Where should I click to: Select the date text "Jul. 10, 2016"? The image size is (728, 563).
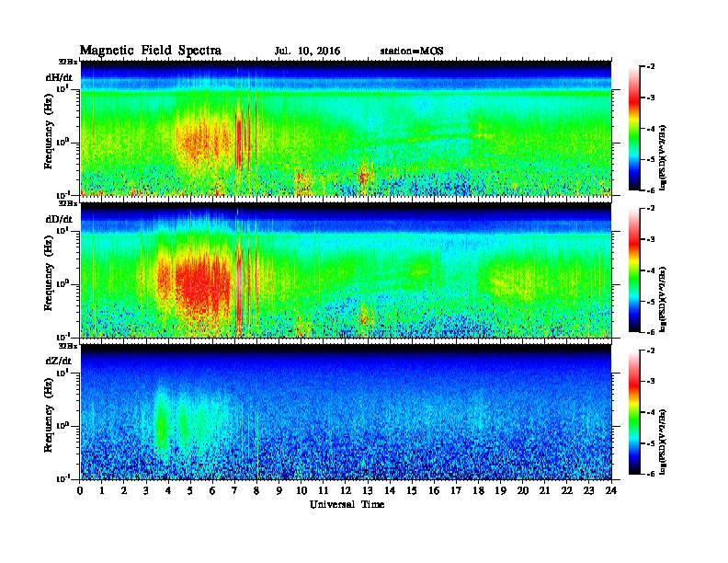[x=307, y=52]
